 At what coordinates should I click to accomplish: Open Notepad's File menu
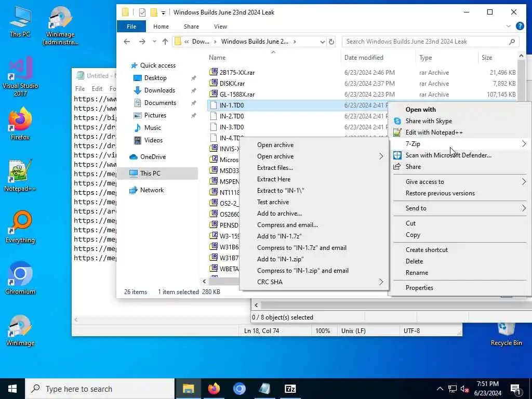[x=80, y=88]
